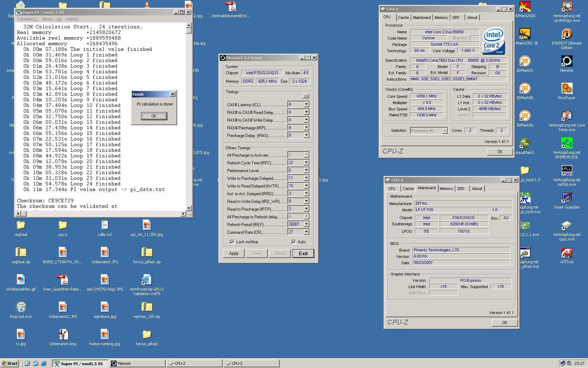Click Super PI horizontal scrollbar right arrow

184,213
